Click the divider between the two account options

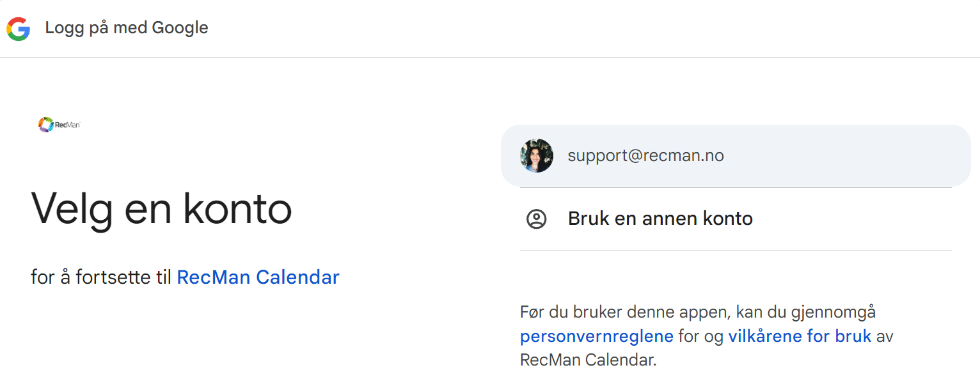[736, 188]
